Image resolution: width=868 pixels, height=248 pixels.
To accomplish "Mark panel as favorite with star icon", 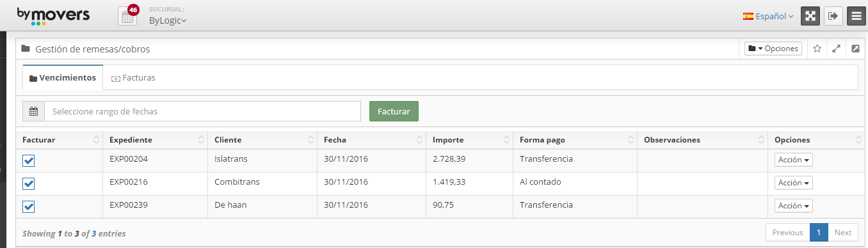I will tap(817, 49).
